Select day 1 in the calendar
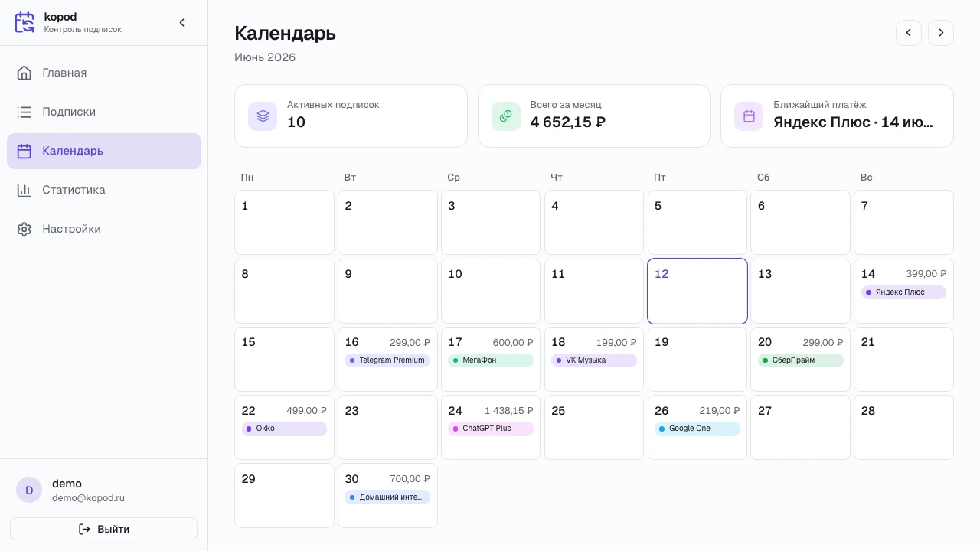Image resolution: width=980 pixels, height=551 pixels. point(284,223)
